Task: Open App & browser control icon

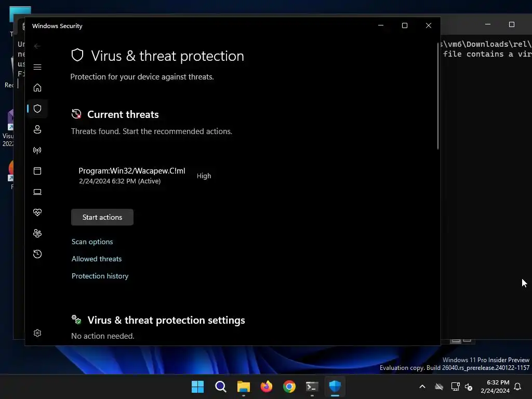Action: click(37, 171)
